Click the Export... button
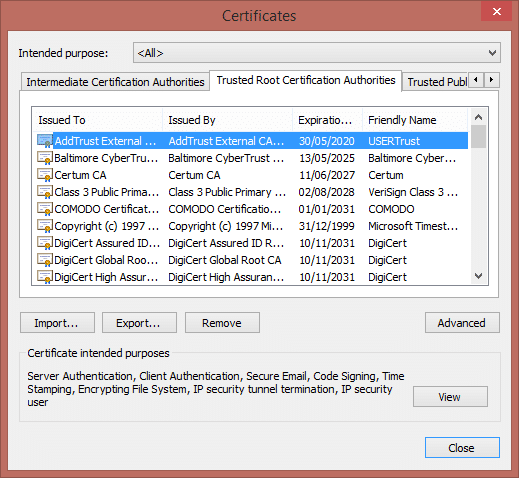Screen dimensions: 519x478 139,323
